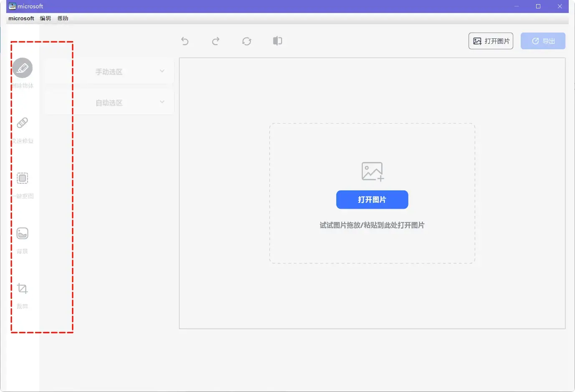Open the 编辑 menu
The width and height of the screenshot is (575, 392).
coord(46,18)
